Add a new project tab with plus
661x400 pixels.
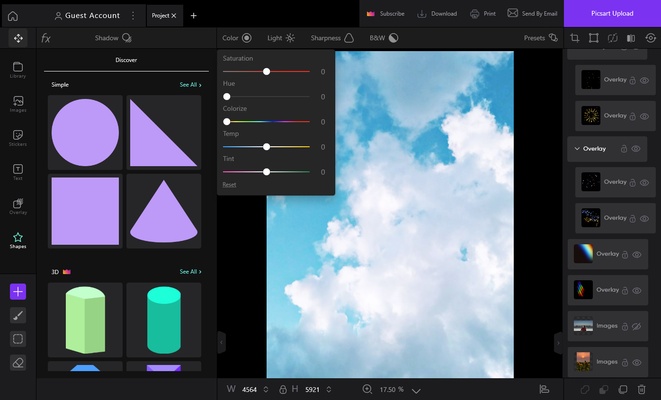pos(193,16)
